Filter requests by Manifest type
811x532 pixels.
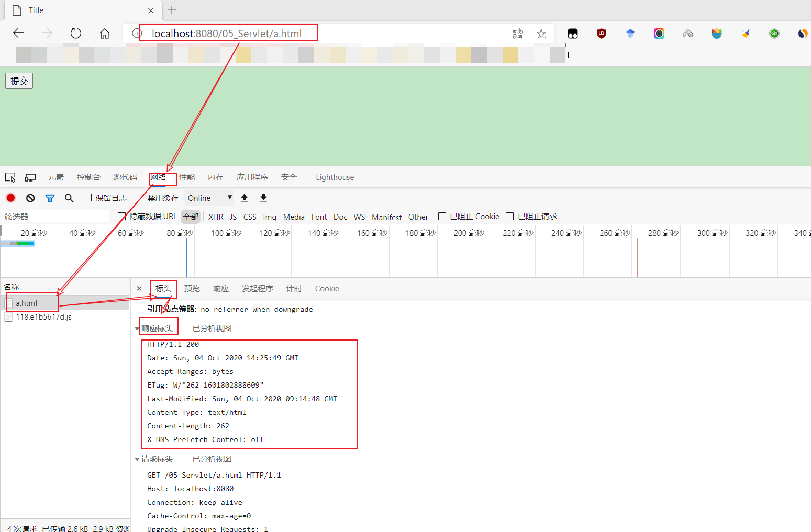[x=387, y=217]
